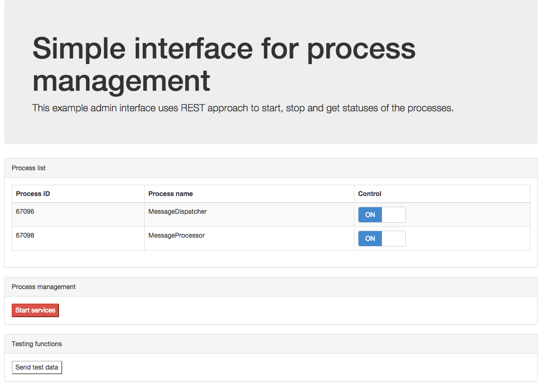
Task: Click the Process management panel heading
Action: pos(44,287)
